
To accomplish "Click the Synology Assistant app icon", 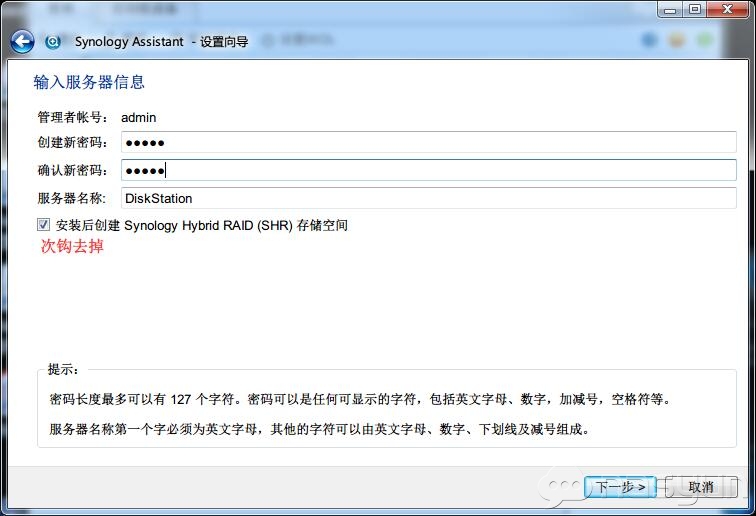I will [x=53, y=42].
